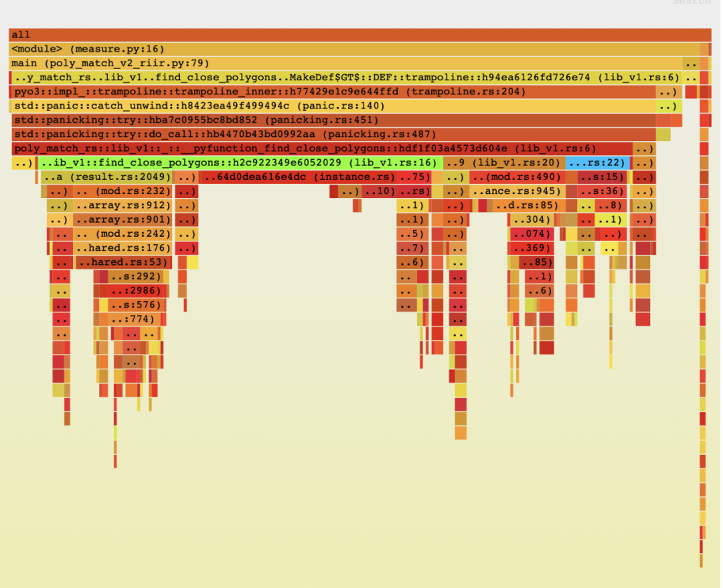The image size is (723, 588).
Task: Click the '..5)' frame
Action: tap(412, 235)
